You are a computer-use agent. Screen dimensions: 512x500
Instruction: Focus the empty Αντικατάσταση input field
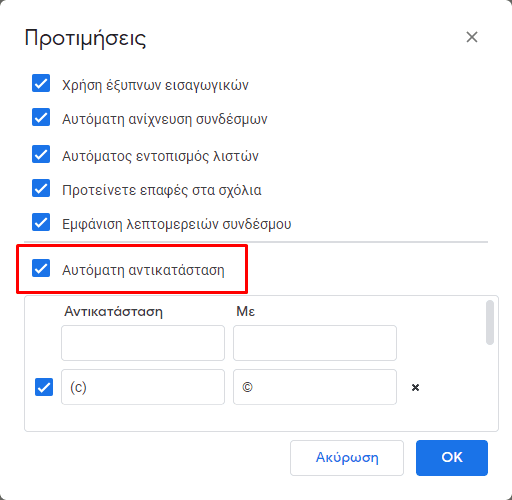[x=143, y=343]
